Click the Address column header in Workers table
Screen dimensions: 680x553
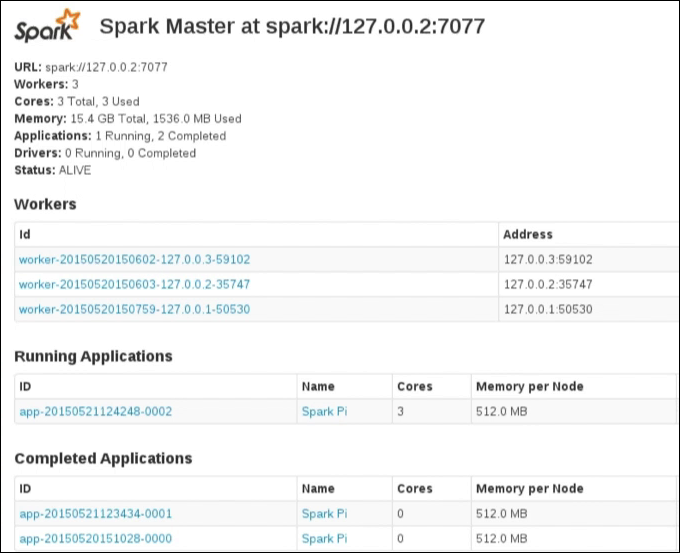pyautogui.click(x=528, y=235)
